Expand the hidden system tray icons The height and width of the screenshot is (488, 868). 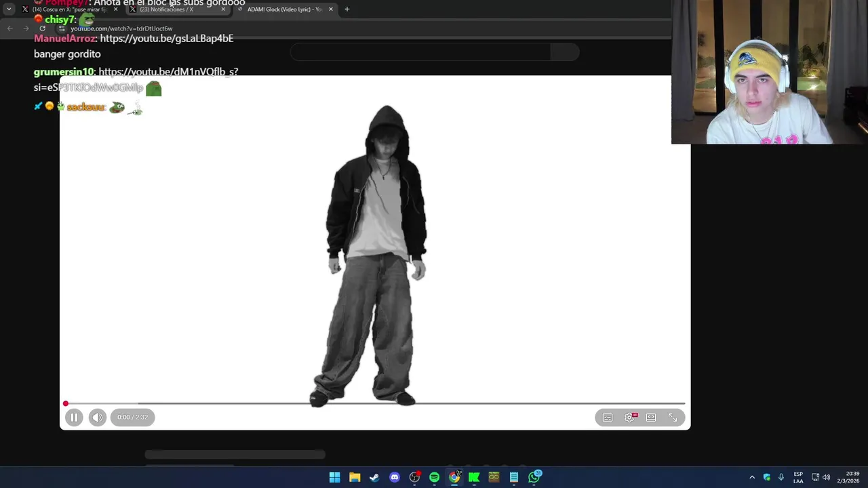752,477
